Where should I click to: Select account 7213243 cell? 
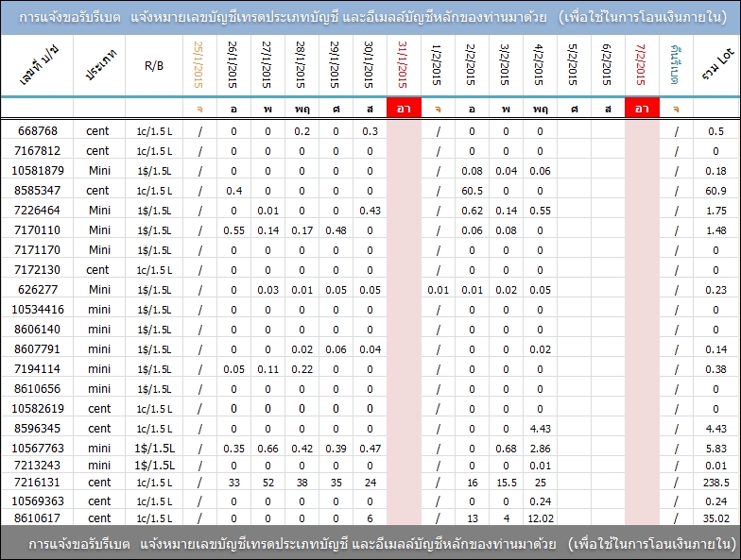(38, 465)
